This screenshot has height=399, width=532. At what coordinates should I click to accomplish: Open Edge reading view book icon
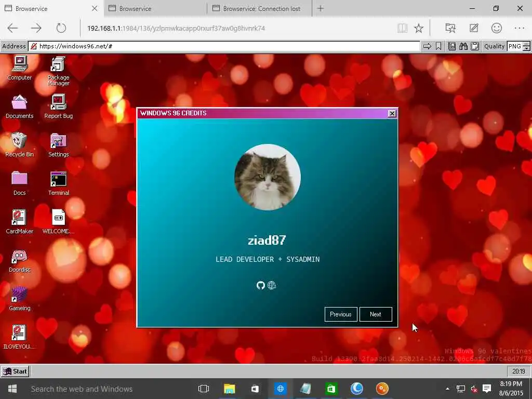(403, 28)
